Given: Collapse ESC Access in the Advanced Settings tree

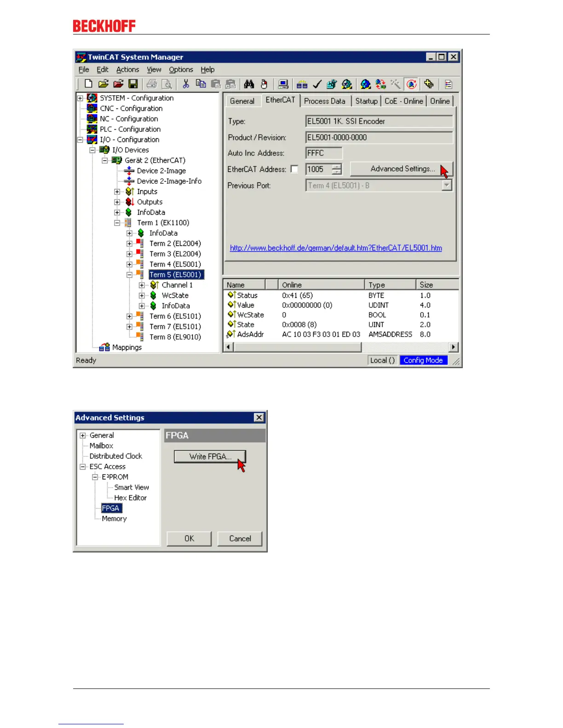Looking at the screenshot, I should (x=83, y=466).
